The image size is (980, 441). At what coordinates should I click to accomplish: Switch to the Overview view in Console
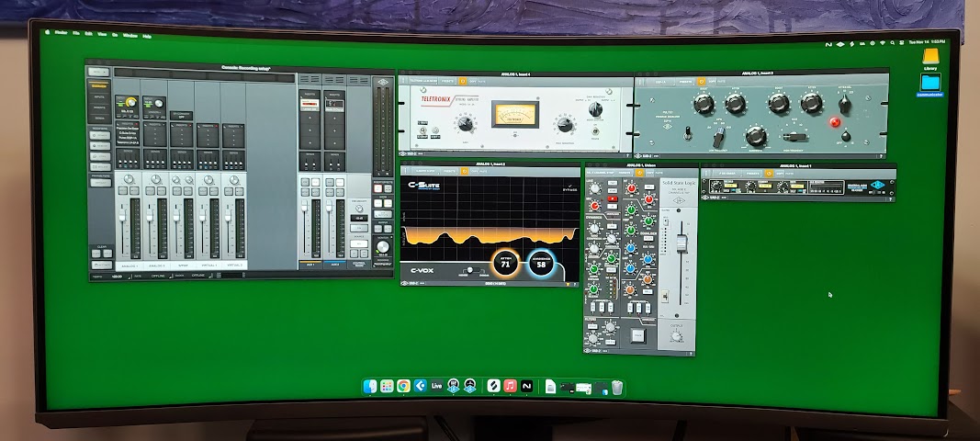click(x=99, y=85)
